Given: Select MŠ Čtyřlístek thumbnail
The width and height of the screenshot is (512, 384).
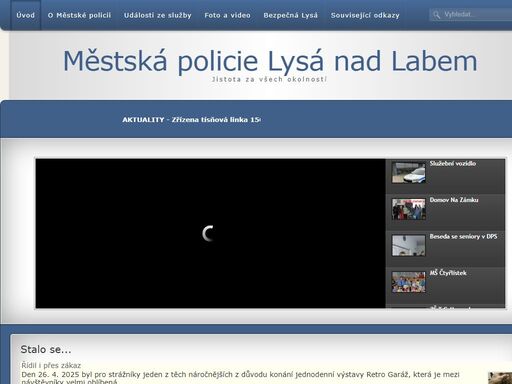Looking at the screenshot, I should click(409, 282).
